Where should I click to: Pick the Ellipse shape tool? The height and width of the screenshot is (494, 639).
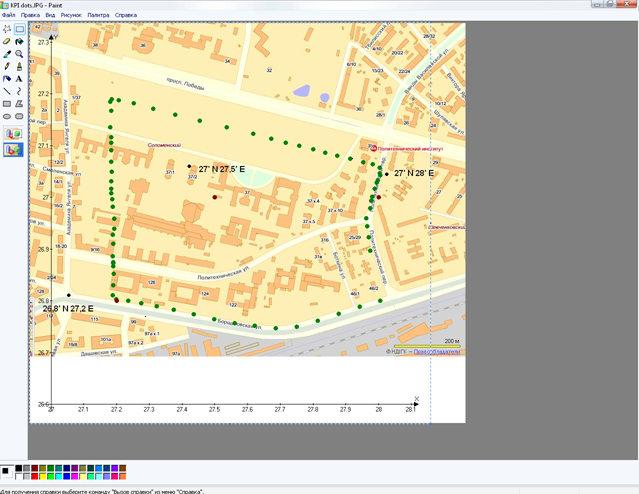[x=7, y=116]
